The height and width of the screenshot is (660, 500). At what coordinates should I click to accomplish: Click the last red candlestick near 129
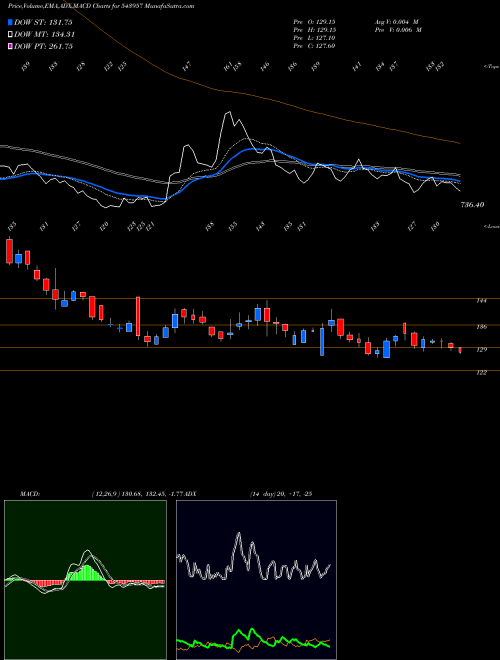click(x=460, y=350)
